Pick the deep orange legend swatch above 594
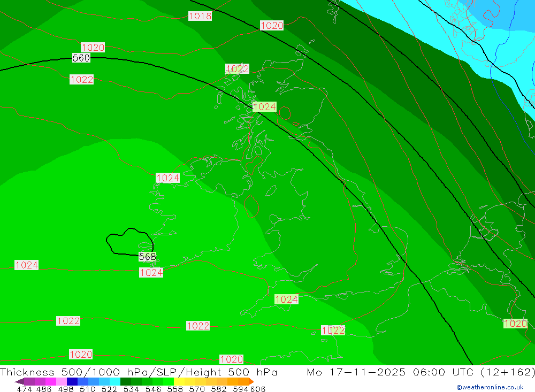This screenshot has height=392, width=535. (x=243, y=381)
